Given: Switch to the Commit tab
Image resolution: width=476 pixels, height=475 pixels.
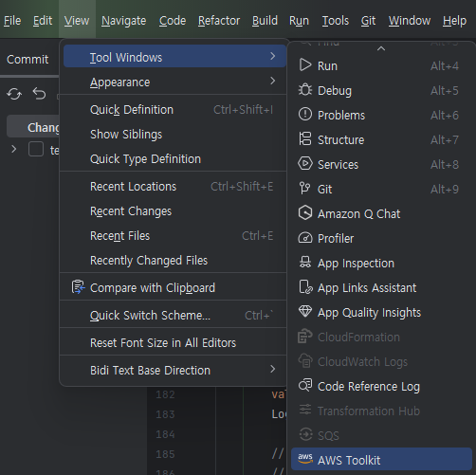Looking at the screenshot, I should [27, 59].
